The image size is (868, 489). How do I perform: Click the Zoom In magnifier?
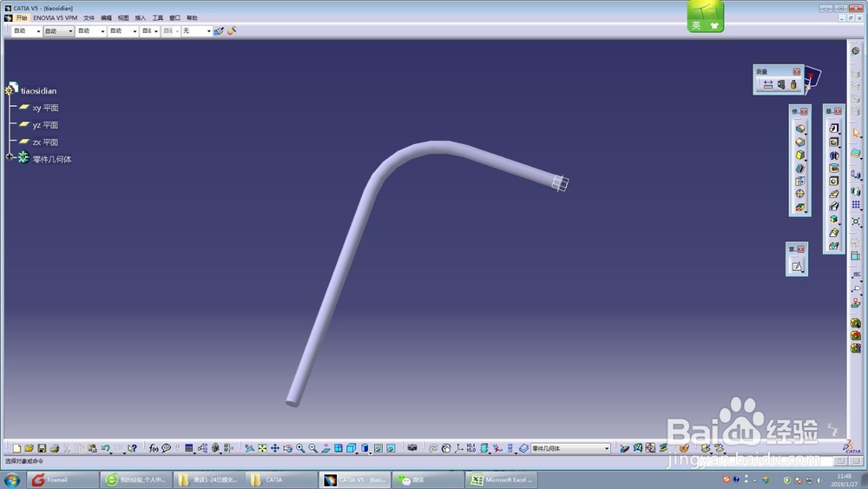coord(300,448)
